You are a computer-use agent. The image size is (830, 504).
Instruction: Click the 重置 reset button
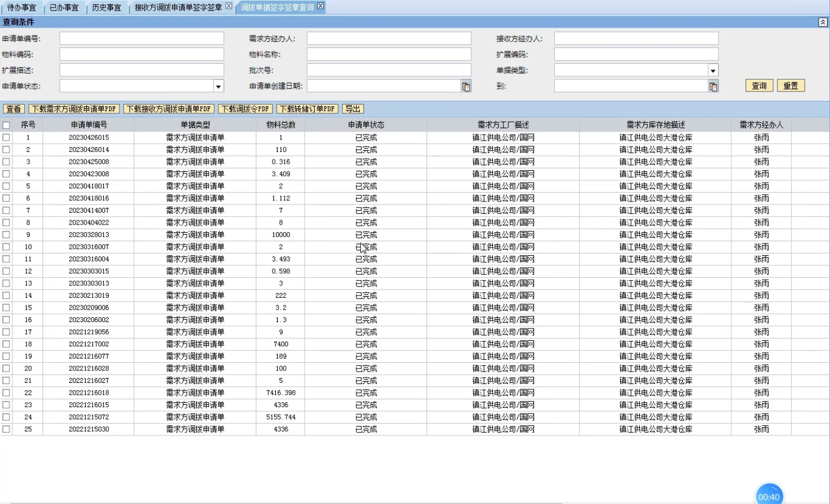pyautogui.click(x=790, y=86)
